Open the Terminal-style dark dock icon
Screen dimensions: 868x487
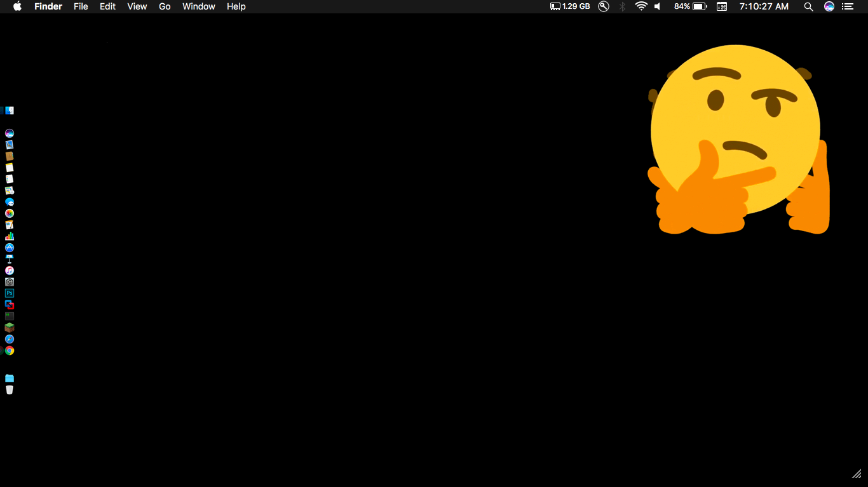click(10, 316)
